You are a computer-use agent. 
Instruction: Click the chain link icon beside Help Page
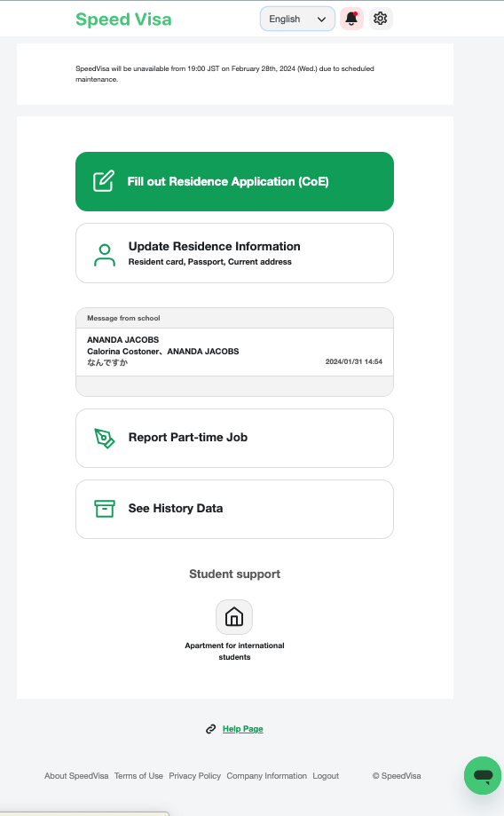210,729
